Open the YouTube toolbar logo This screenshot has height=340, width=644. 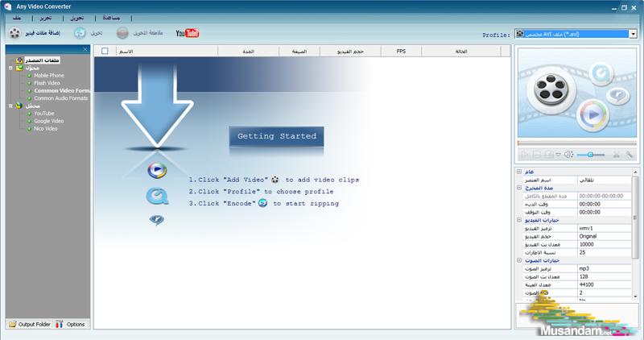(188, 33)
